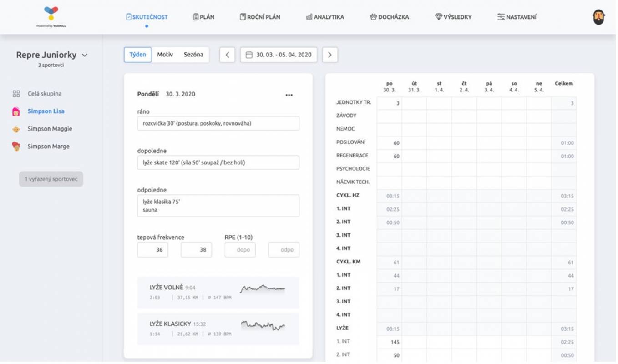
Task: Open the Analytika tab
Action: click(x=325, y=17)
